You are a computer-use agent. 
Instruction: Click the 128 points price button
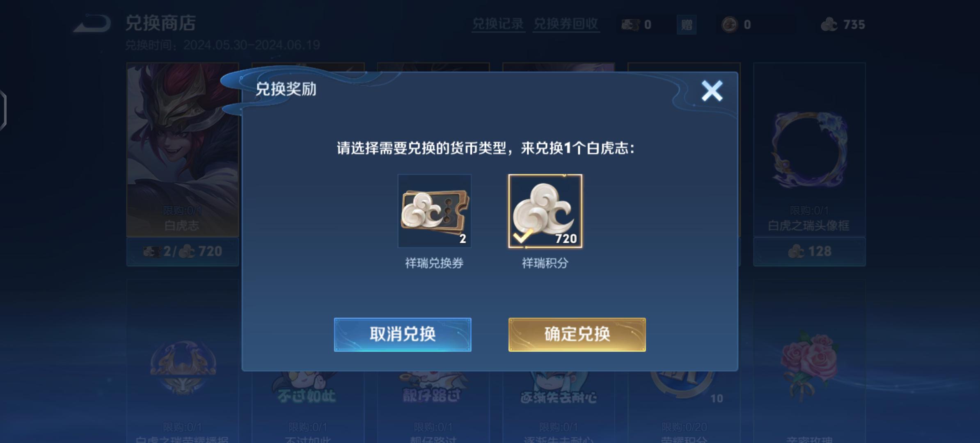click(x=809, y=251)
